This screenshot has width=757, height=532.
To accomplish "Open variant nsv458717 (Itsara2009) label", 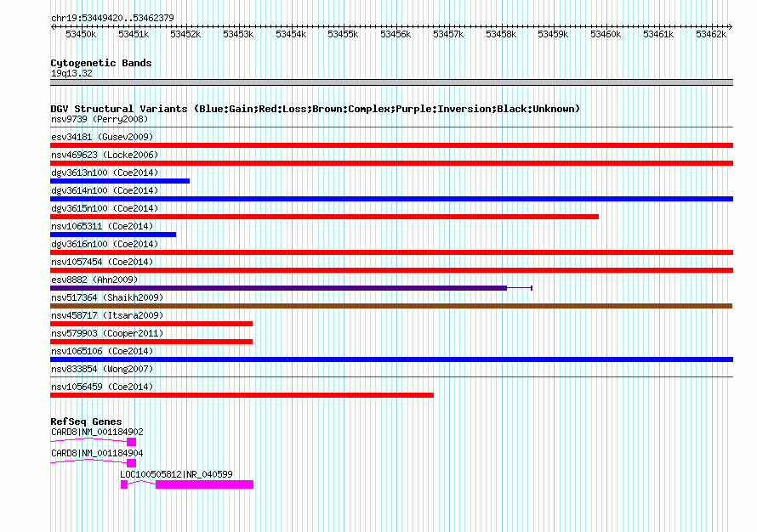I will click(107, 315).
